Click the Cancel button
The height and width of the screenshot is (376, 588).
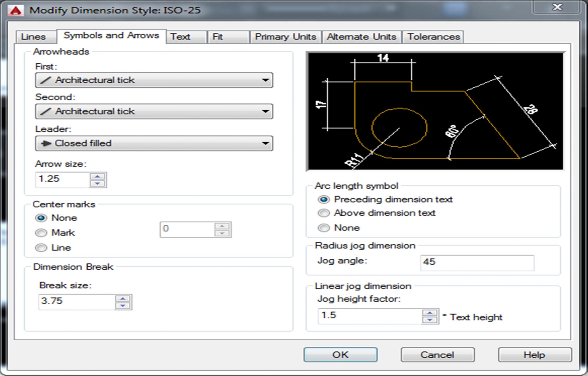tap(437, 355)
